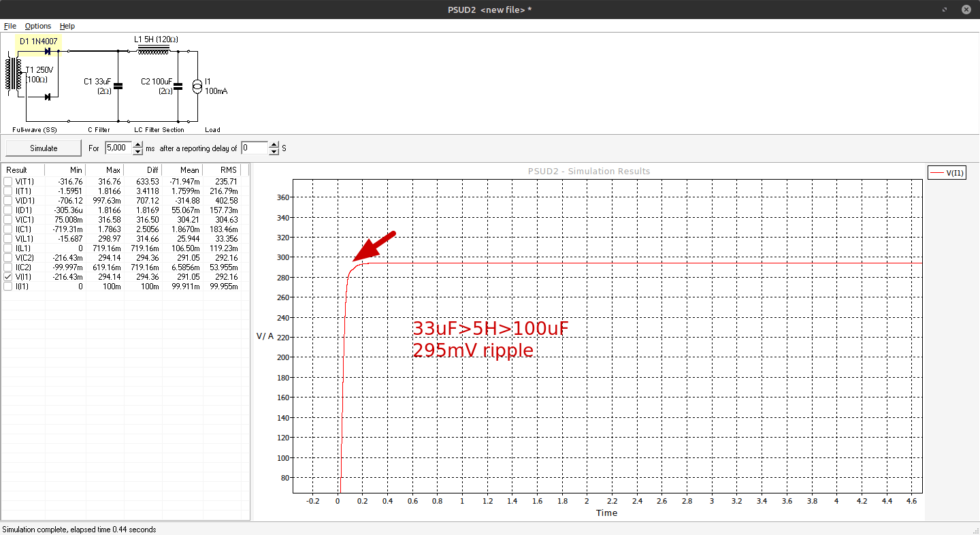
Task: Click the Load section label
Action: pos(212,129)
